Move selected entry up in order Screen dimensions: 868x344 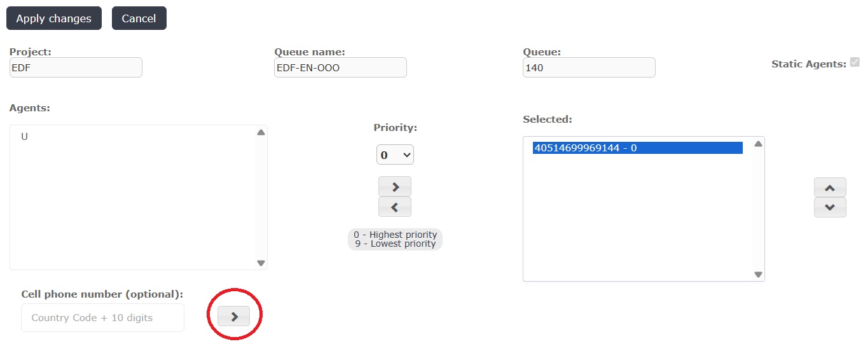coord(830,188)
